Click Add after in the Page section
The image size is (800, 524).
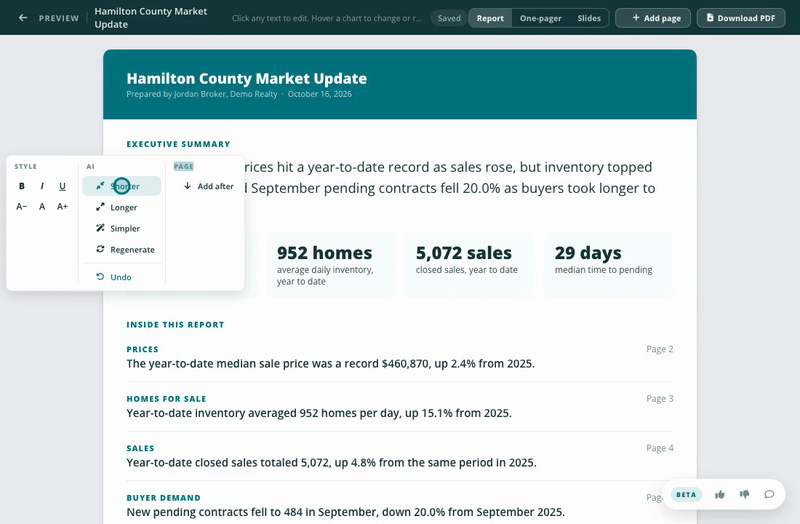click(x=209, y=186)
